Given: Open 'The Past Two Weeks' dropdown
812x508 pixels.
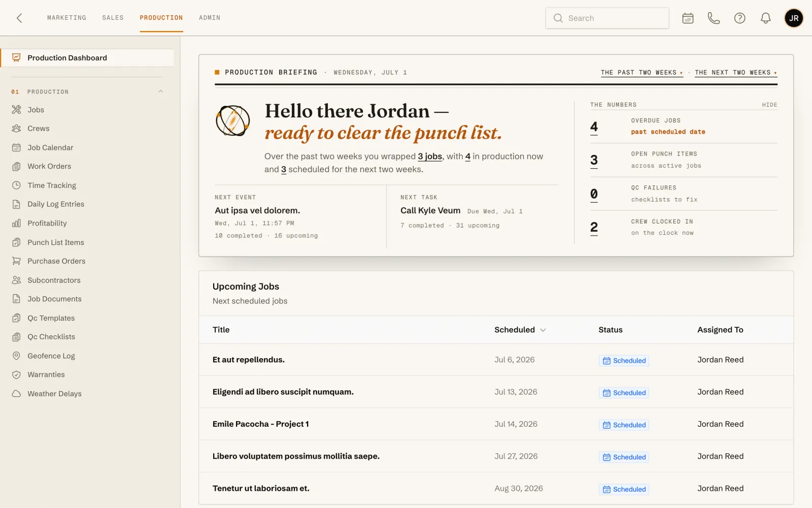Looking at the screenshot, I should click(641, 73).
